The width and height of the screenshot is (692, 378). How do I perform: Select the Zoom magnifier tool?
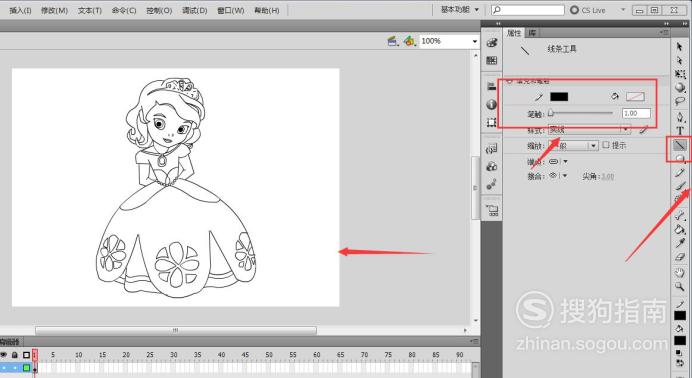(680, 287)
